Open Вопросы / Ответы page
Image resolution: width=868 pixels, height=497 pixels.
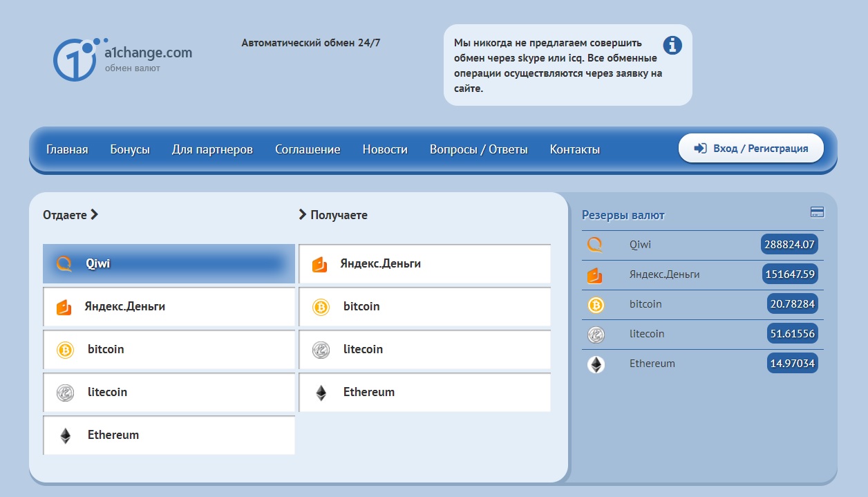click(x=479, y=149)
